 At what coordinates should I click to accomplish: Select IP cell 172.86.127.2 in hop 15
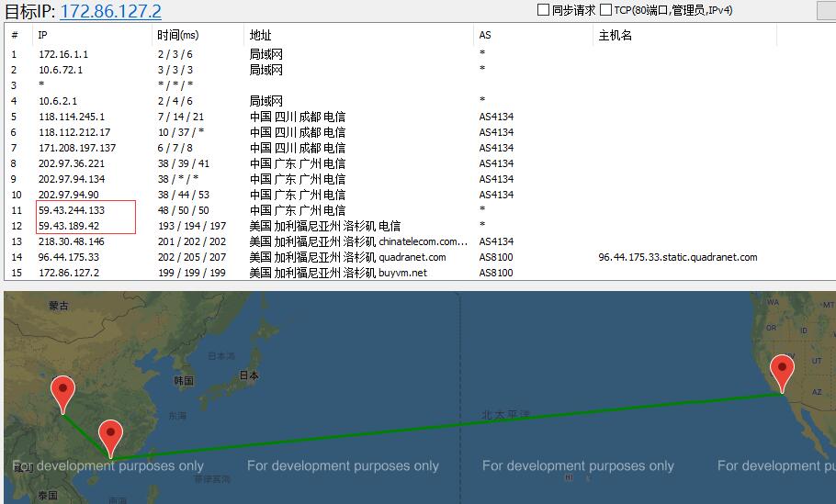[x=69, y=273]
